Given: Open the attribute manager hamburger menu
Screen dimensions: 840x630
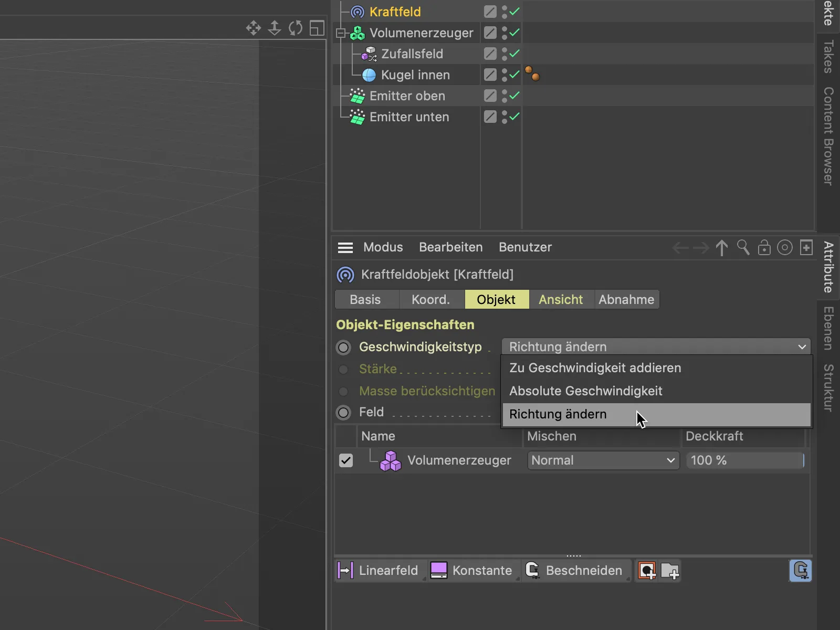Looking at the screenshot, I should [x=345, y=248].
